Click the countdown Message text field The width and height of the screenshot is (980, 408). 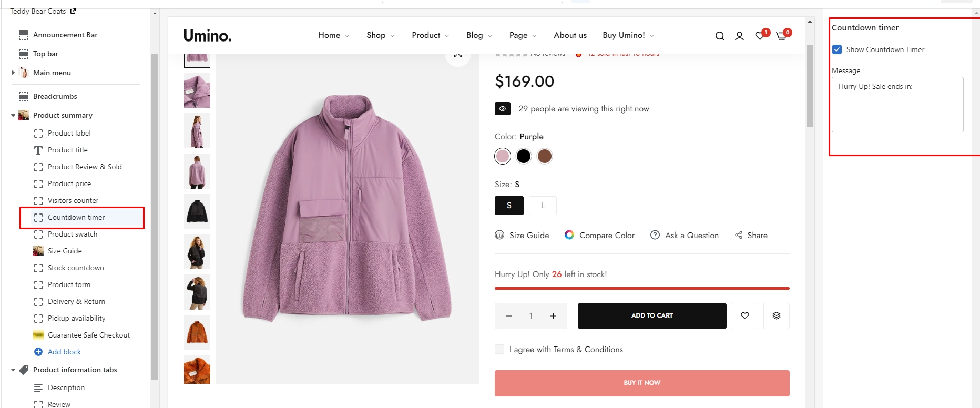click(897, 104)
